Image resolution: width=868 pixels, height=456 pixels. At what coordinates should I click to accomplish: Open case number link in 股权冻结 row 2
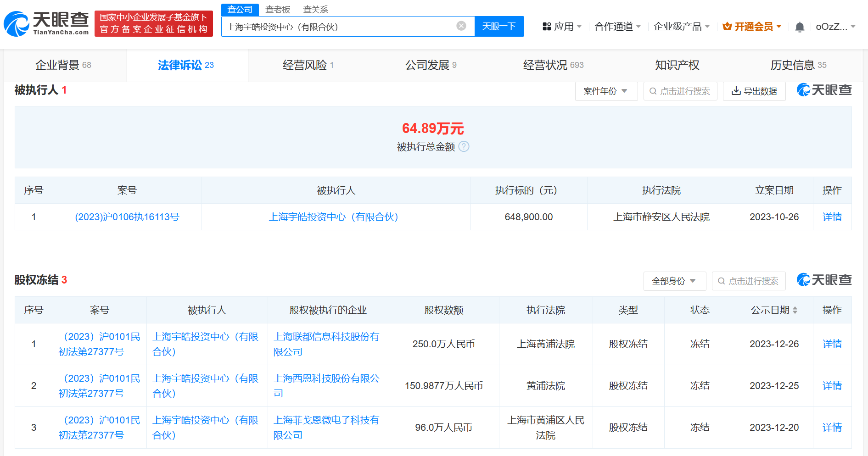pos(100,386)
